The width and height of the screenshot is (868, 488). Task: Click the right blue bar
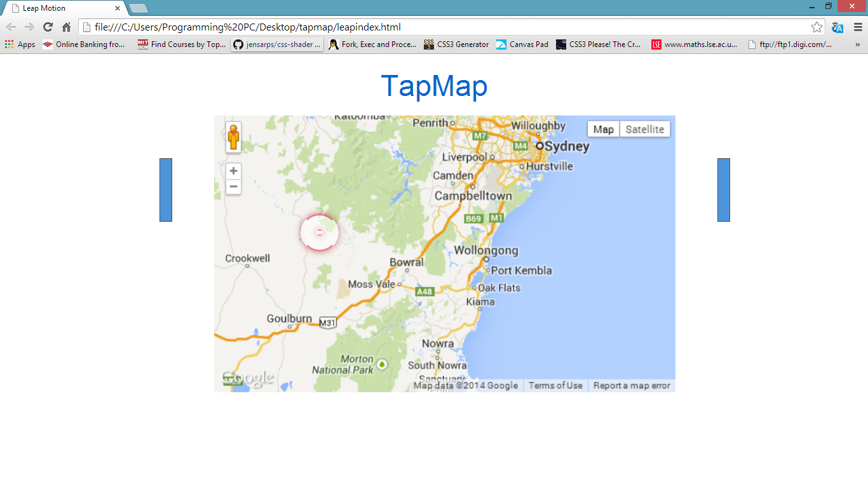tap(724, 190)
